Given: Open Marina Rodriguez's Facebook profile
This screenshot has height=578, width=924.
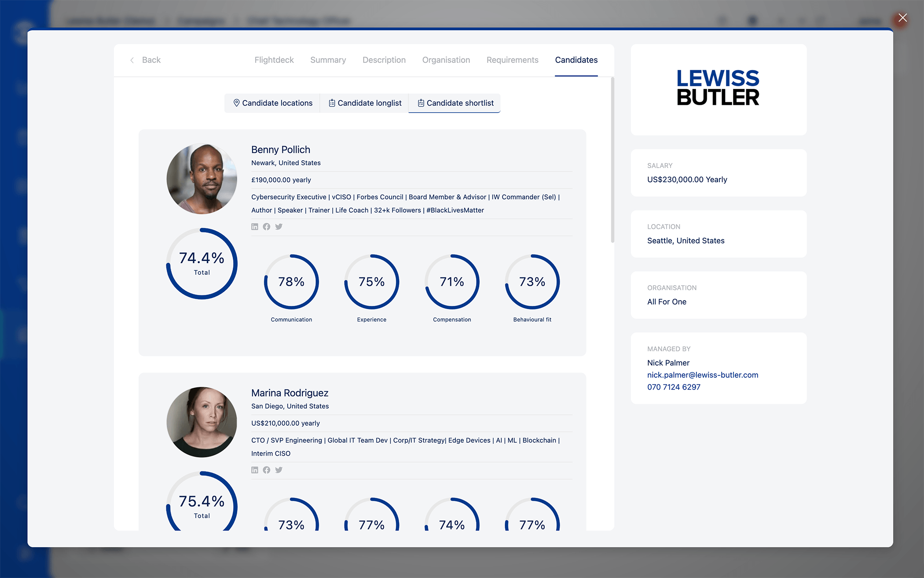Looking at the screenshot, I should pos(267,470).
